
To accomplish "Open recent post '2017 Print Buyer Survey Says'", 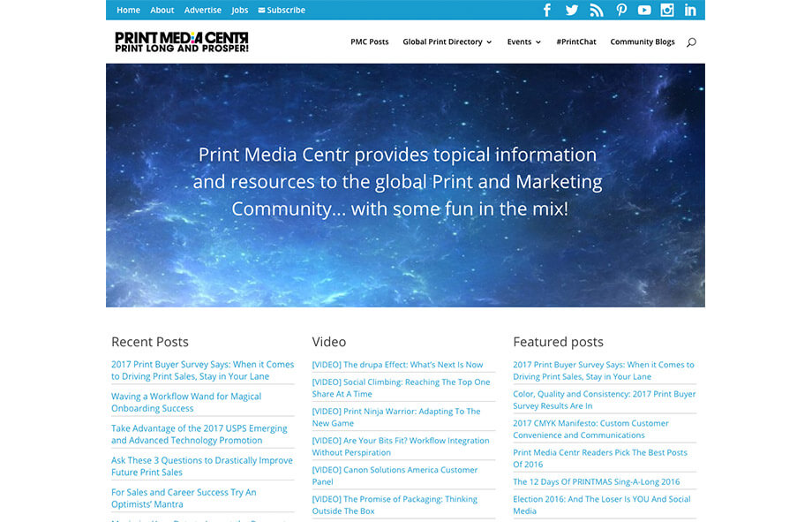I will [202, 370].
